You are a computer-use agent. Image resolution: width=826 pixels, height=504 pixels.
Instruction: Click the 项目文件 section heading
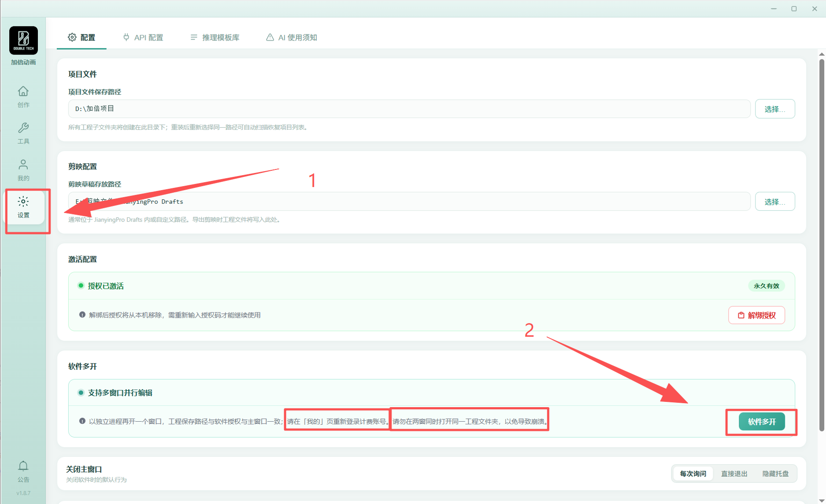coord(82,74)
